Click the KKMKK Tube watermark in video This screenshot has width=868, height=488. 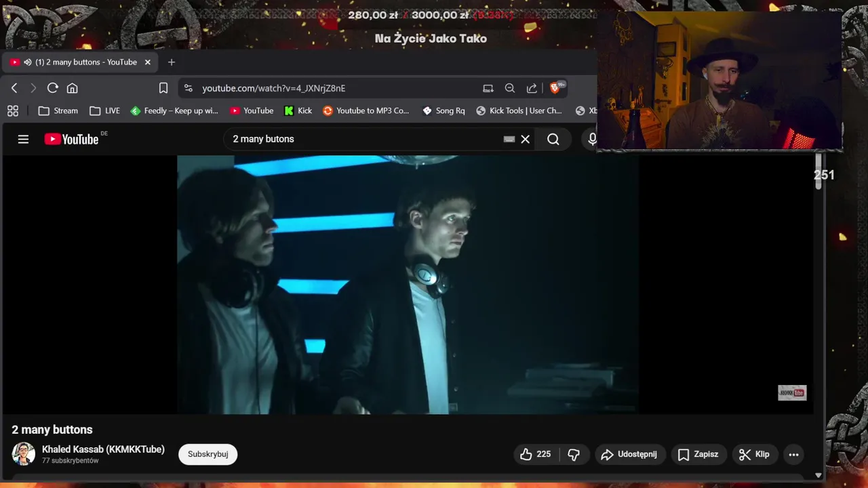pyautogui.click(x=791, y=393)
